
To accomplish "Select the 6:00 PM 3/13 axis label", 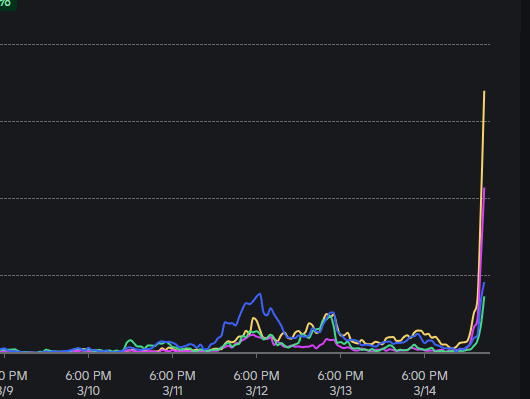I will [x=340, y=383].
